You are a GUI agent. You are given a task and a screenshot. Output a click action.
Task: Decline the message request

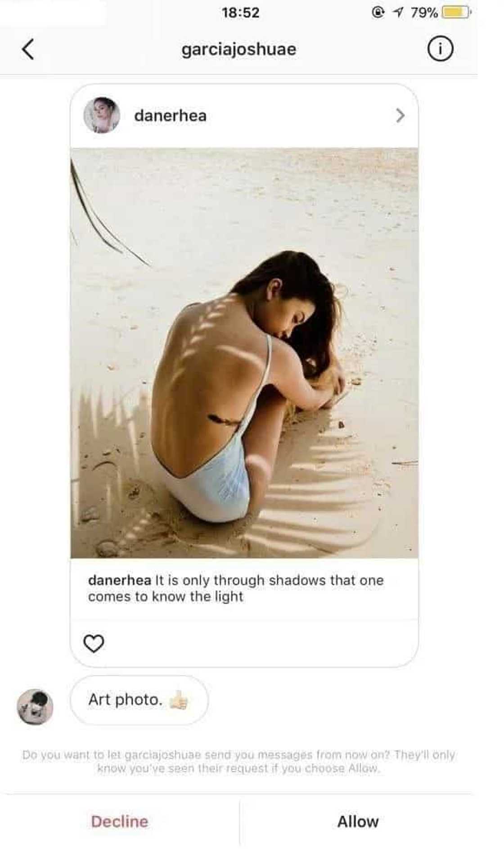(x=120, y=822)
